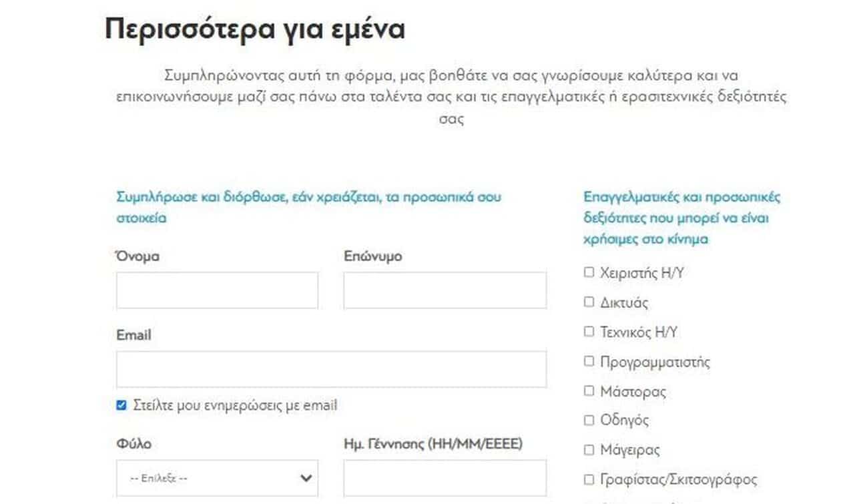Open the Φύλο '-- Επίλεξε --' dropdown
This screenshot has width=841, height=504.
click(x=217, y=478)
